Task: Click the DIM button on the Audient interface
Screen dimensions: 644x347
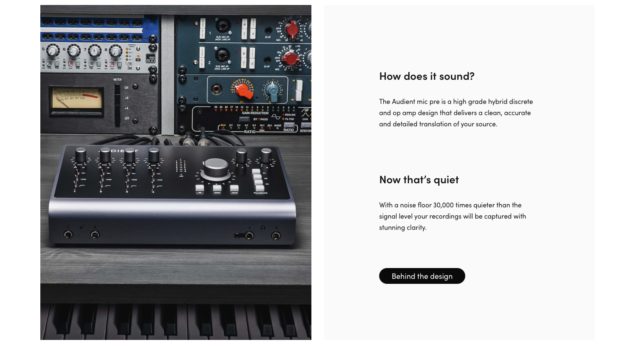Action: 217,189
